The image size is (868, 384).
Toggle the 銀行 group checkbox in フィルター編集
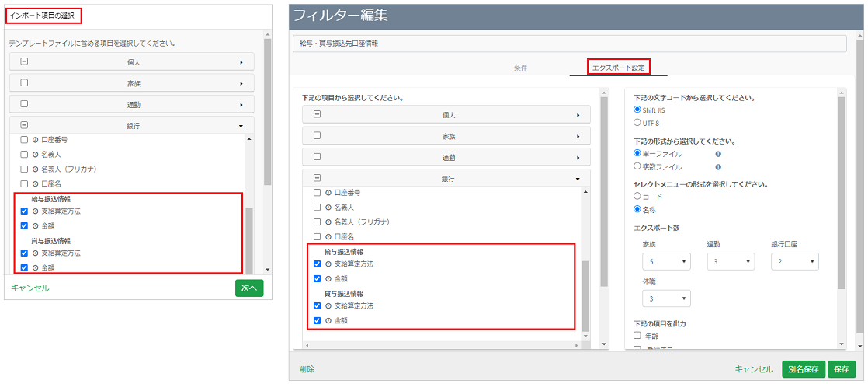coord(318,179)
